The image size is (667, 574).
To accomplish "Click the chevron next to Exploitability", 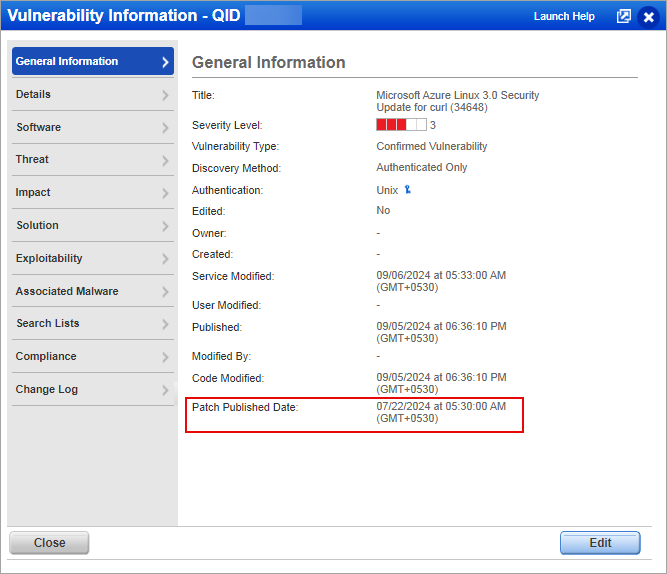I will coord(165,259).
